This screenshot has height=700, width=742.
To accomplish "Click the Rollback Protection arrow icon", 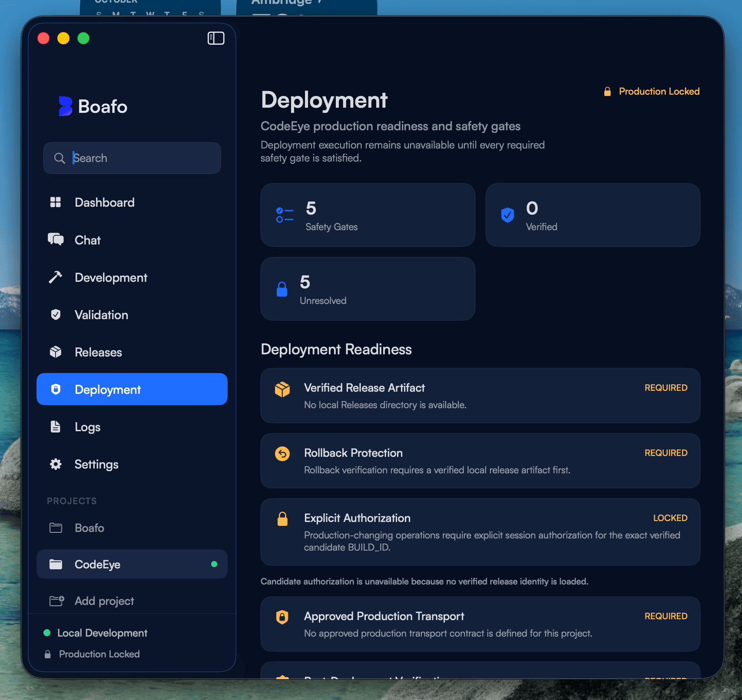I will 282,454.
